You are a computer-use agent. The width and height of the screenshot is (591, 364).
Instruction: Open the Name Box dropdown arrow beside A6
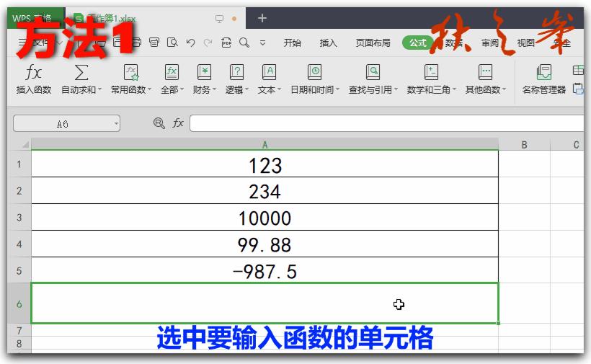pyautogui.click(x=116, y=123)
